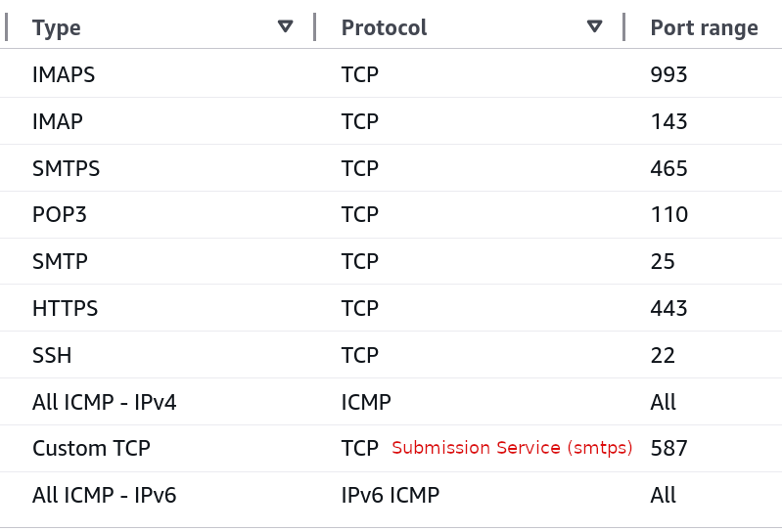Select the POP3 rule row
Viewport: 783px width, 532px height.
[x=59, y=214]
